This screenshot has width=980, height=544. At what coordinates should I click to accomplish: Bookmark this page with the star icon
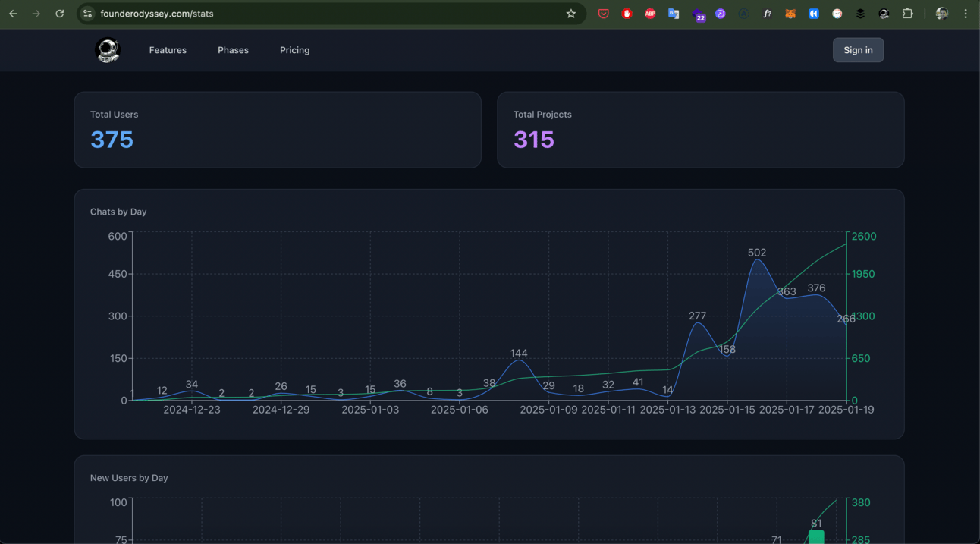pyautogui.click(x=571, y=14)
